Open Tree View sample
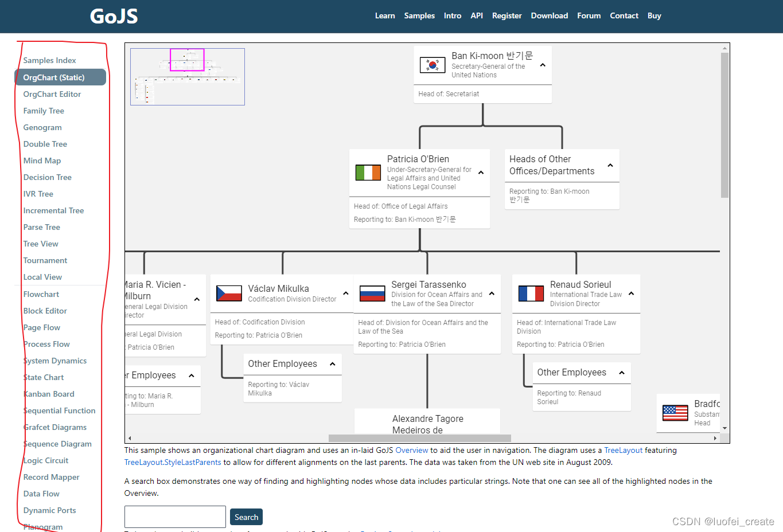The height and width of the screenshot is (532, 783). point(41,244)
